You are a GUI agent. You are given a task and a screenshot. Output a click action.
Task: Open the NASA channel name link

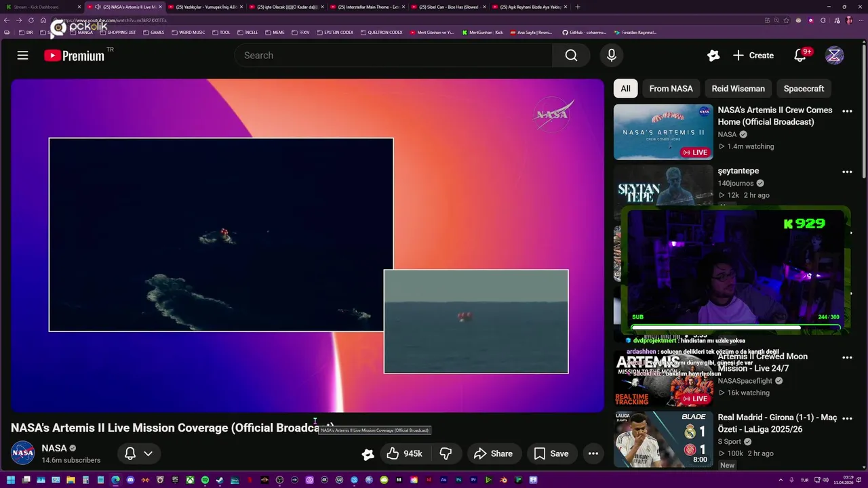54,448
